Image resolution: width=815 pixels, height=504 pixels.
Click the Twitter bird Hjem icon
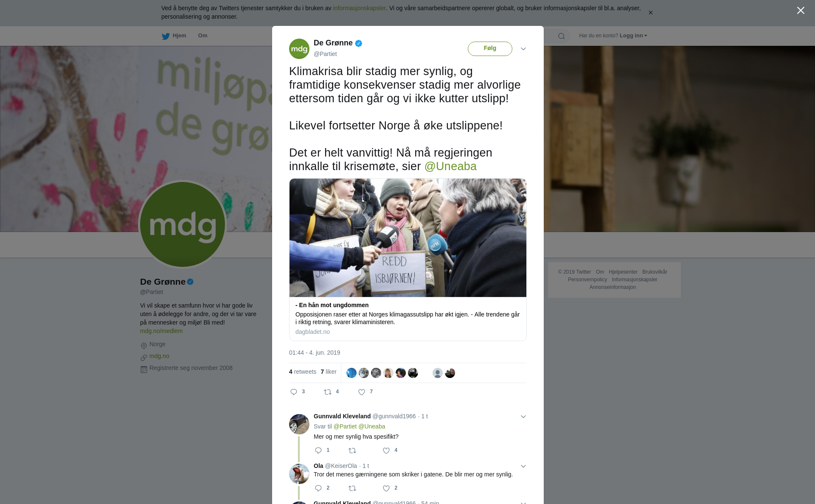point(166,36)
